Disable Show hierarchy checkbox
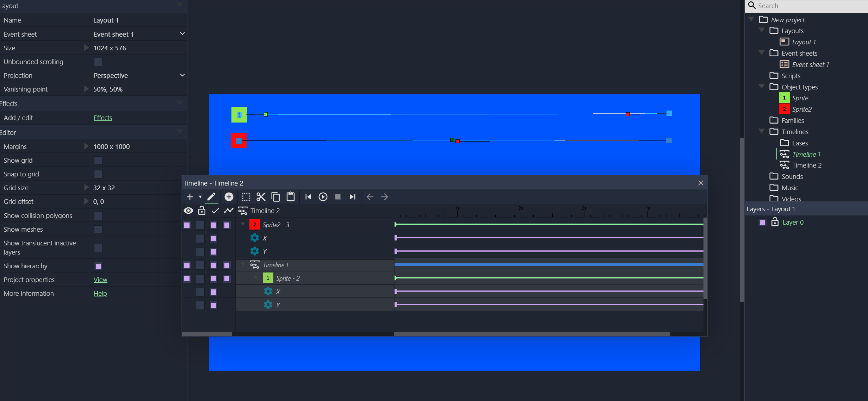 click(98, 266)
